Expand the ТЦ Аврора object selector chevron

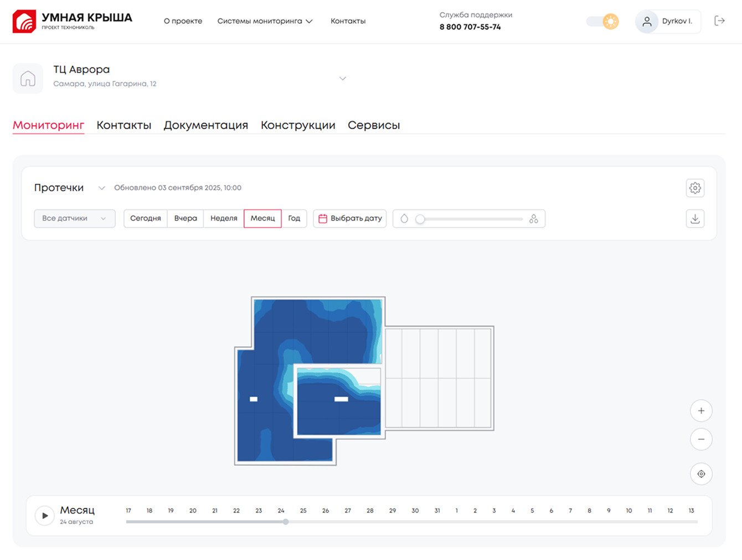coord(343,79)
